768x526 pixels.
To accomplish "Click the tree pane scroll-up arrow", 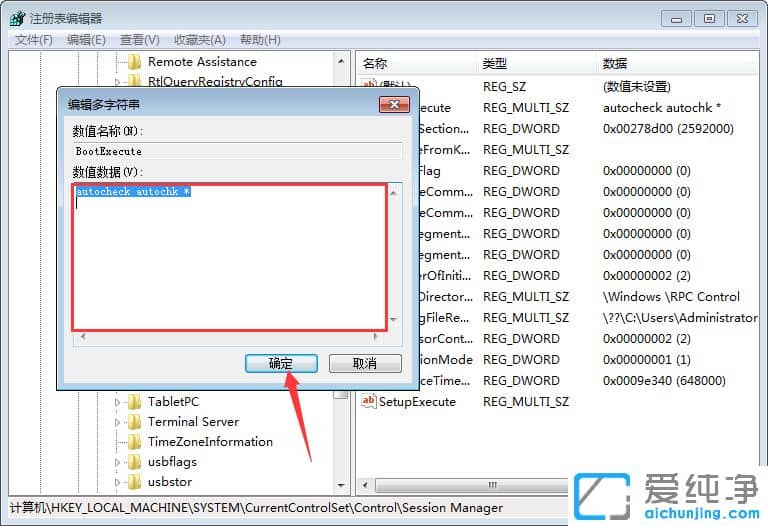I will [341, 62].
